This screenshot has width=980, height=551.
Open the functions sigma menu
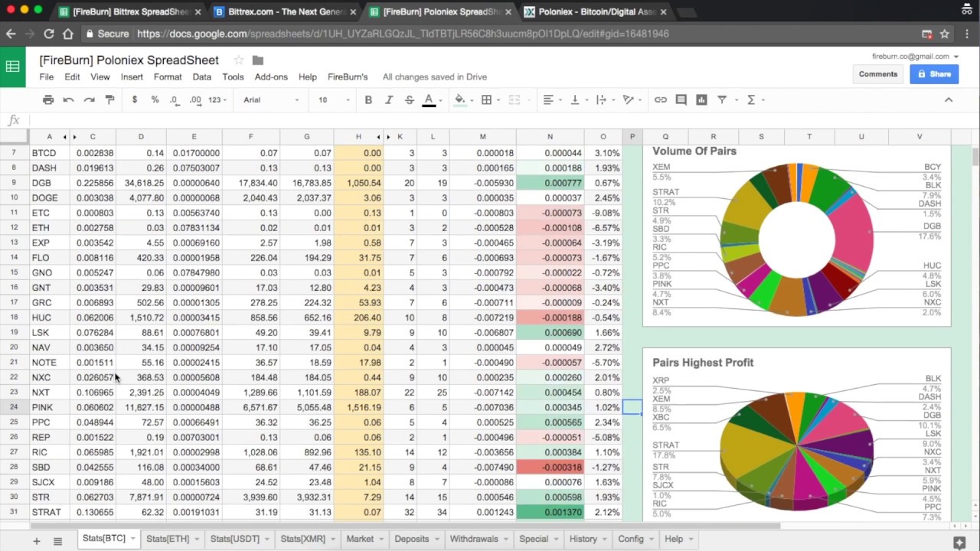[x=755, y=99]
